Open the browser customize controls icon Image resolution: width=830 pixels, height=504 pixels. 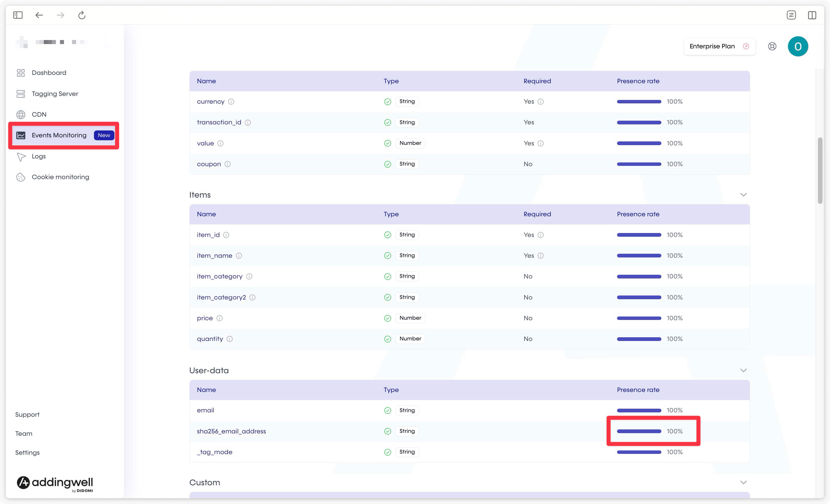[x=791, y=15]
